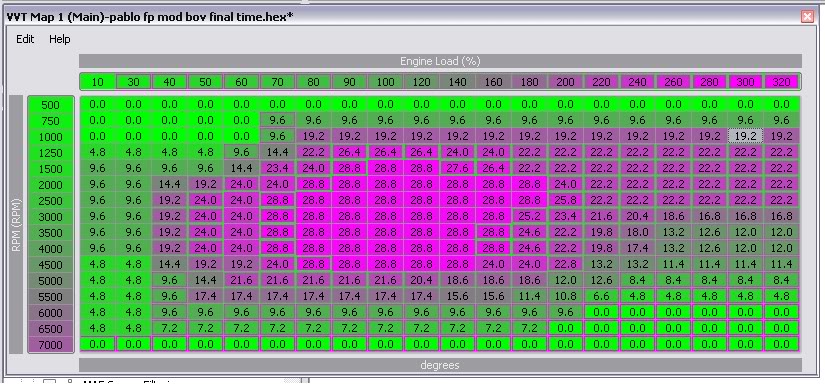Select the highlighted 19.2 cell under load 300
The image size is (825, 384).
click(745, 136)
